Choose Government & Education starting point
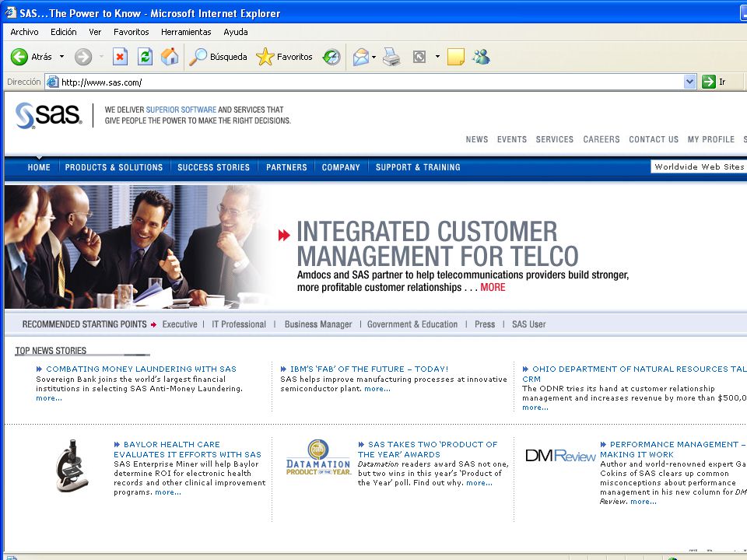The height and width of the screenshot is (560, 747). click(x=412, y=324)
